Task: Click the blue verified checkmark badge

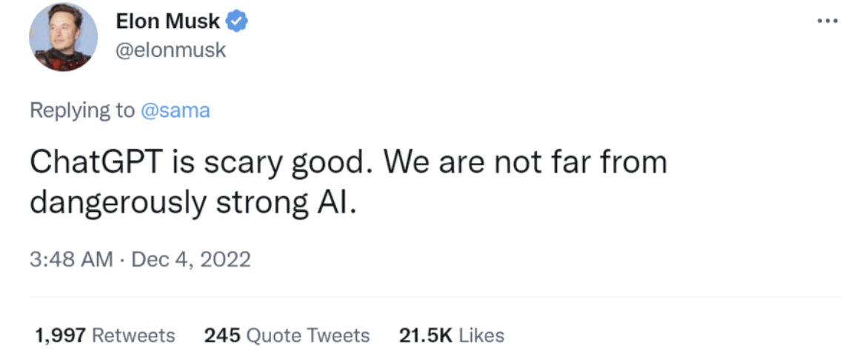Action: click(x=237, y=22)
